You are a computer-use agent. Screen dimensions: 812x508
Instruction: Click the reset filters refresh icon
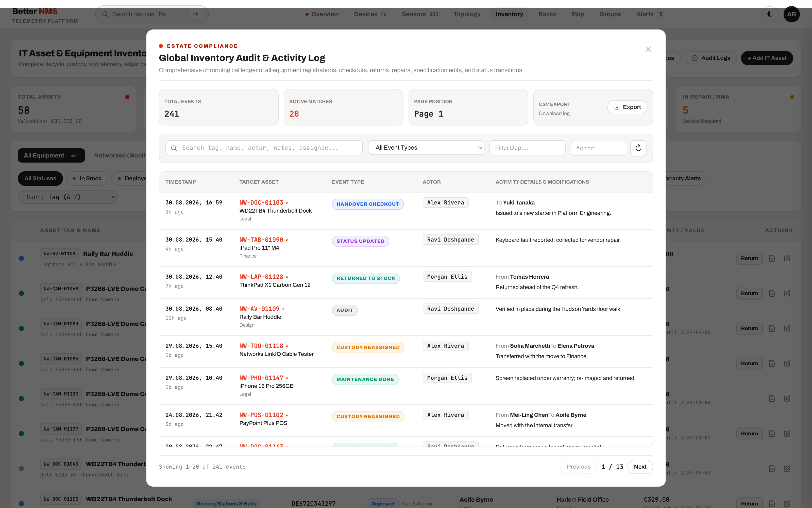coord(638,148)
